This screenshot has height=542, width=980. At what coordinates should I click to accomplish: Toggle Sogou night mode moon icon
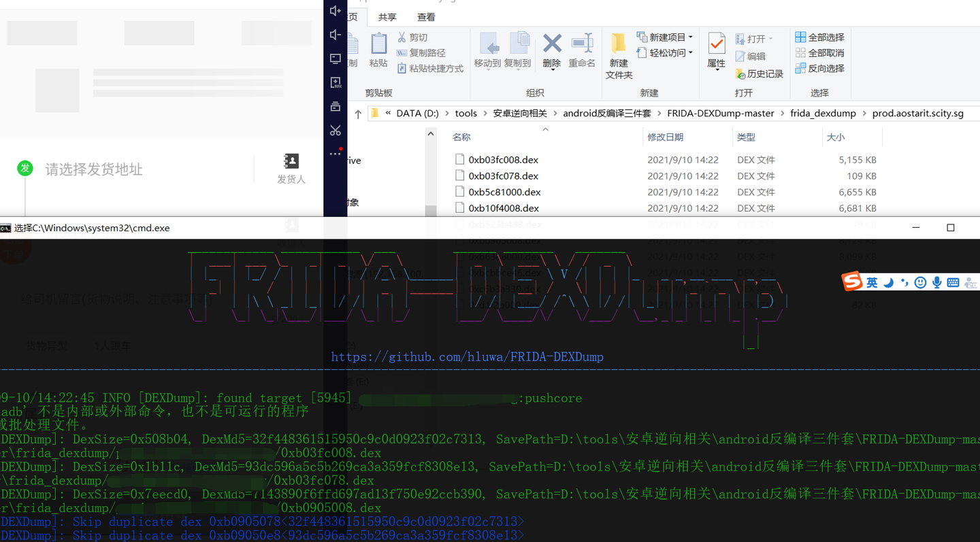pos(888,282)
